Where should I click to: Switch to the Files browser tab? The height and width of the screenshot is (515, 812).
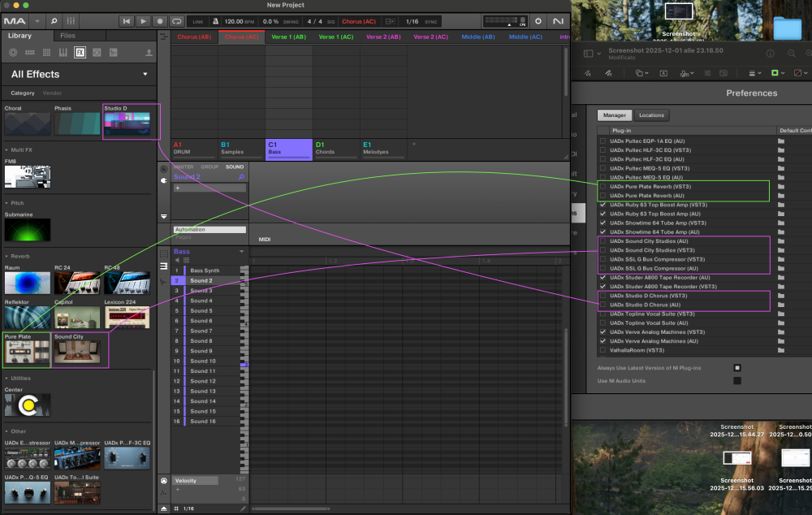point(68,36)
